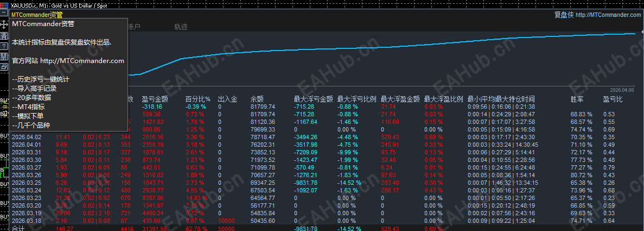The height and width of the screenshot is (231, 644).
Task: Click the 百分比% column header
Action: click(198, 99)
